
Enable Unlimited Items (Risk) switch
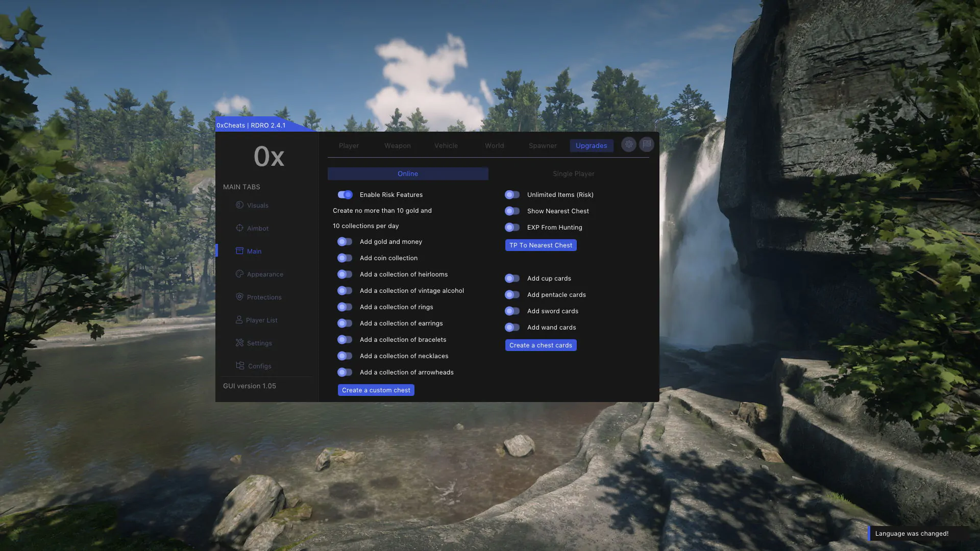coord(512,195)
